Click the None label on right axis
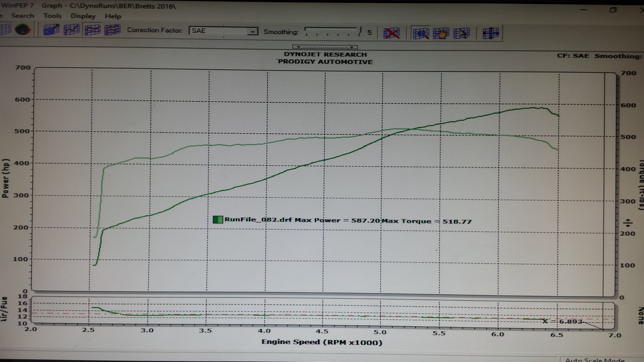The height and width of the screenshot is (362, 644). click(641, 316)
